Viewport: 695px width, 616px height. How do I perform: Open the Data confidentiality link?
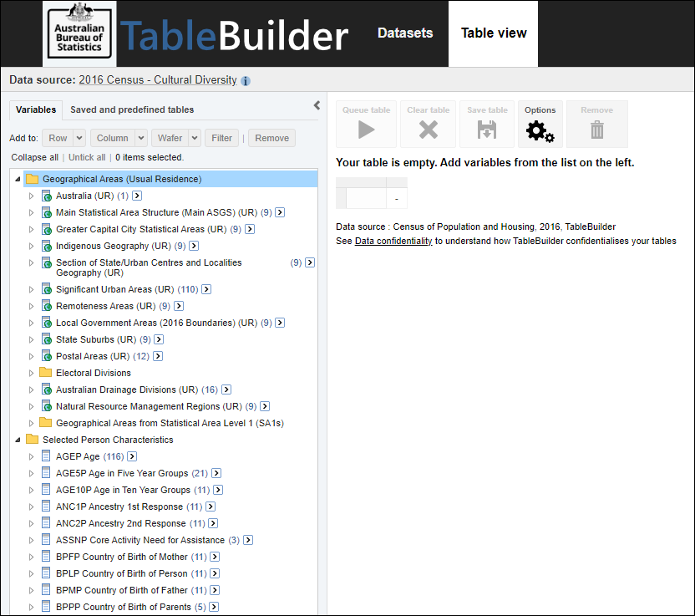point(393,241)
